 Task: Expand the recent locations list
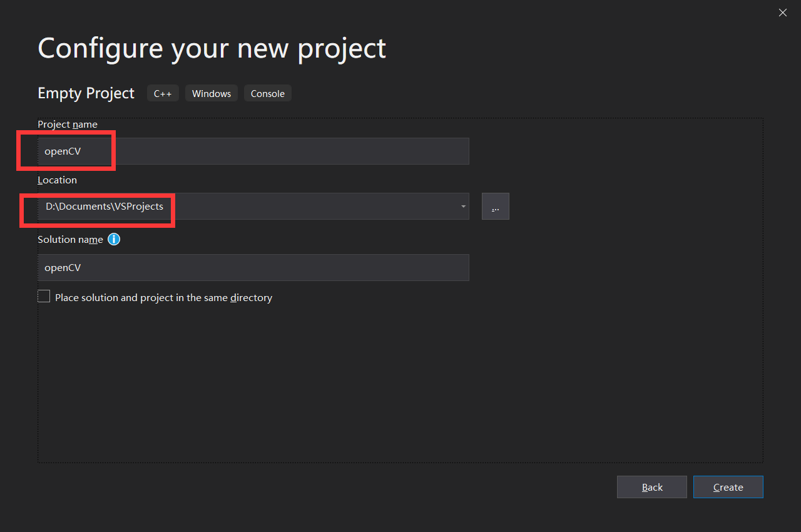coord(463,206)
